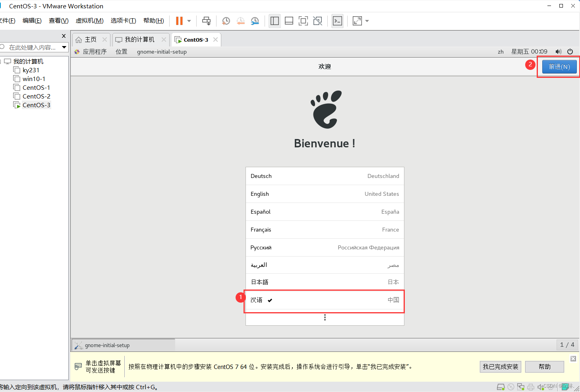Click the hard disk status bar icon
Viewport: 580px width, 392px height.
pyautogui.click(x=501, y=387)
